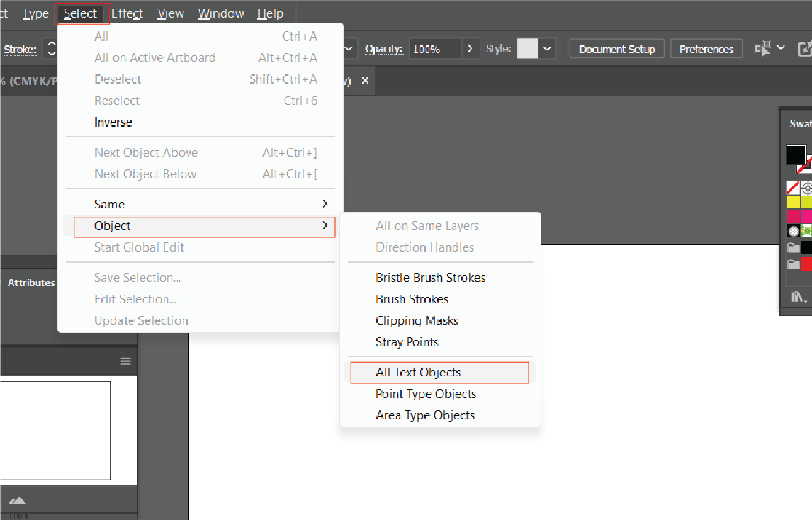Viewport: 812px width, 520px height.
Task: Click the share document icon in toolbar
Action: pyautogui.click(x=806, y=48)
